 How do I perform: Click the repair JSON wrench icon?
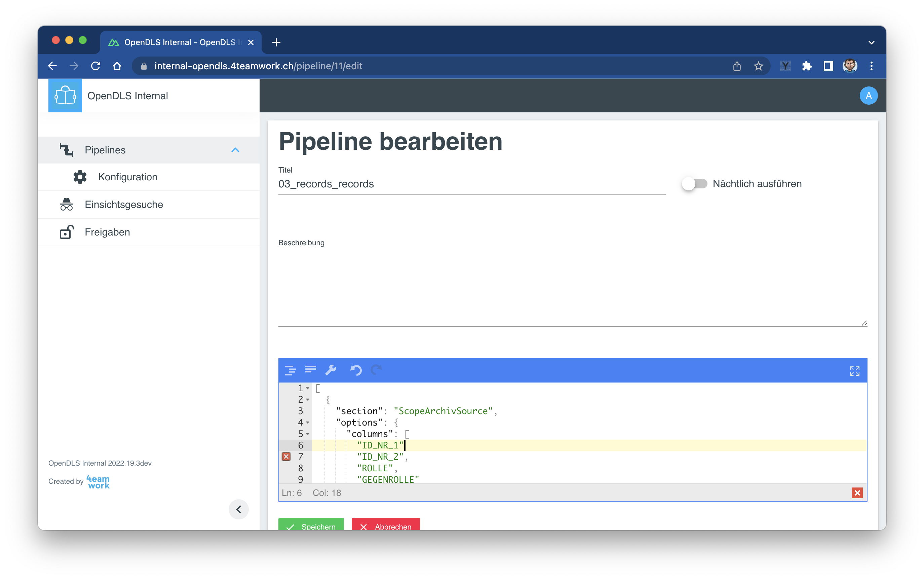click(x=331, y=370)
